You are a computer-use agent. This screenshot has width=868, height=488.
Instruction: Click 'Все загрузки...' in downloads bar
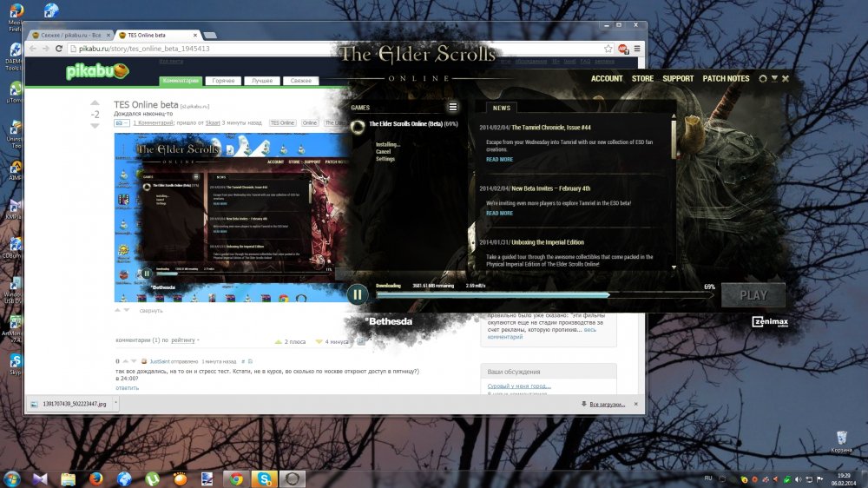pyautogui.click(x=607, y=405)
